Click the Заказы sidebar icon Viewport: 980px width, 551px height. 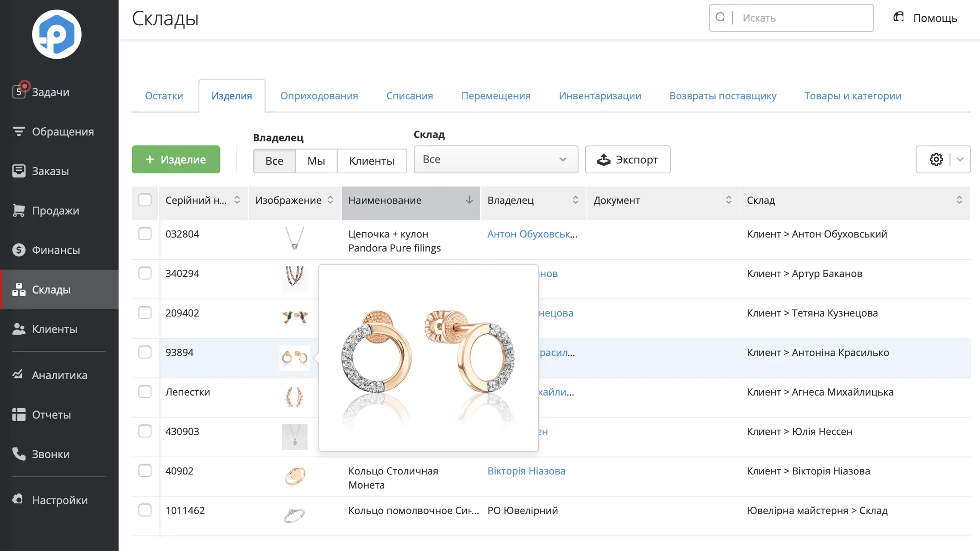pyautogui.click(x=19, y=171)
